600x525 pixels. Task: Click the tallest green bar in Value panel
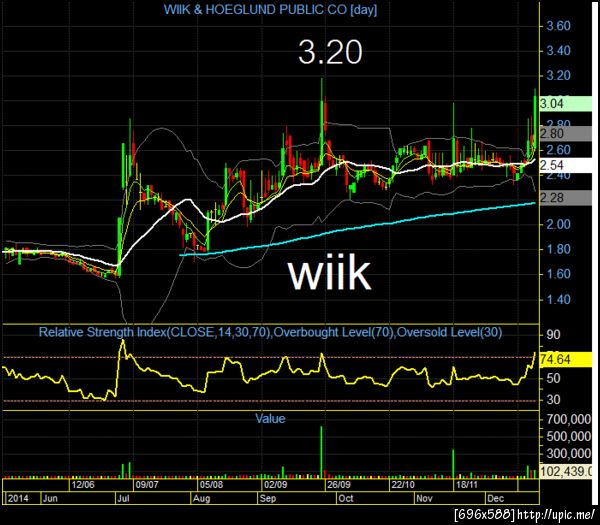click(x=321, y=452)
